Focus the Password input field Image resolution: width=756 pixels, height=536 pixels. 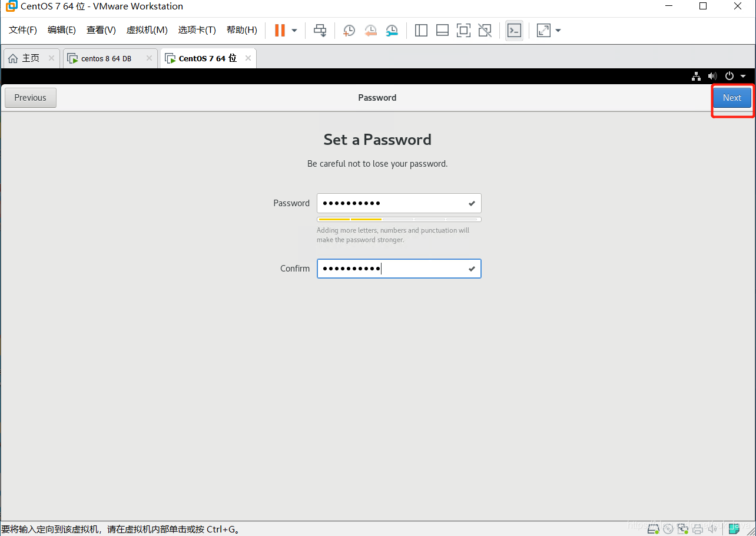coord(399,203)
